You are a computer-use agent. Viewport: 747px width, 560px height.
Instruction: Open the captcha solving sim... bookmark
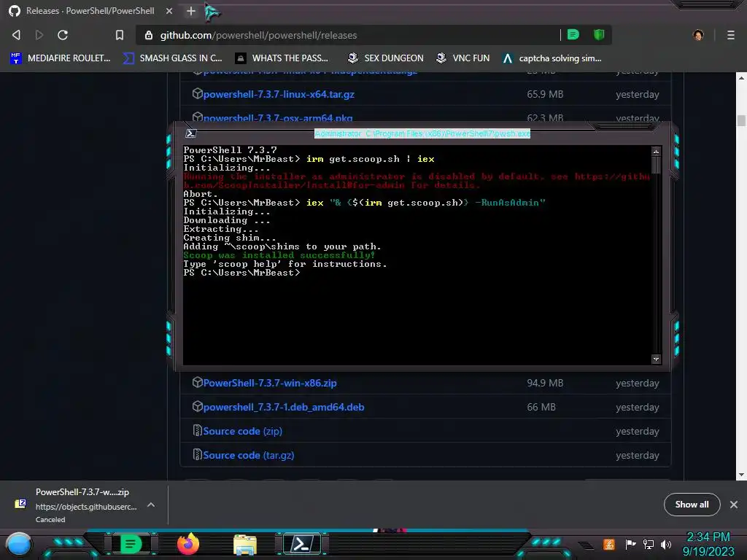click(551, 58)
